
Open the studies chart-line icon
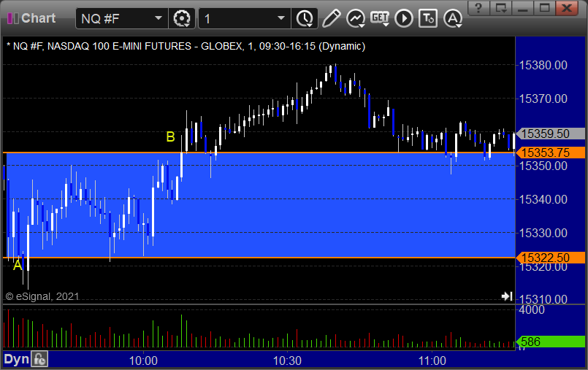click(356, 18)
